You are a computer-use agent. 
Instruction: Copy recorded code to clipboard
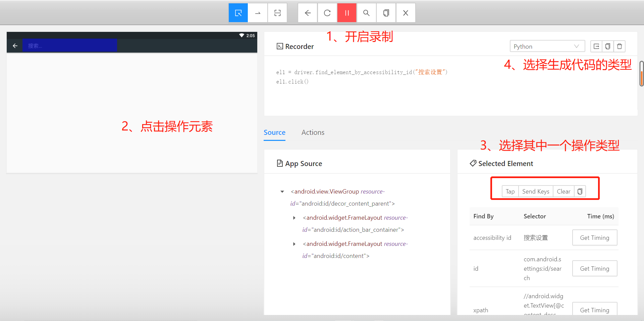[x=608, y=46]
